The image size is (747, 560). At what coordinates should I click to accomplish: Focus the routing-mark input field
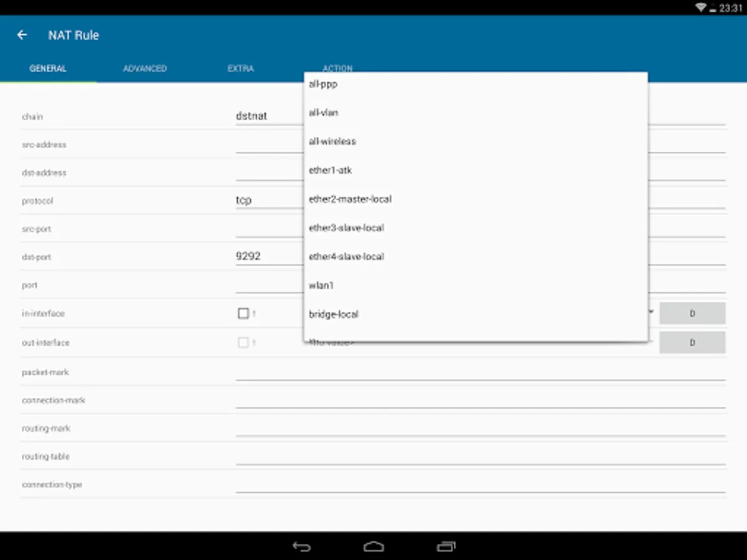coord(481,428)
